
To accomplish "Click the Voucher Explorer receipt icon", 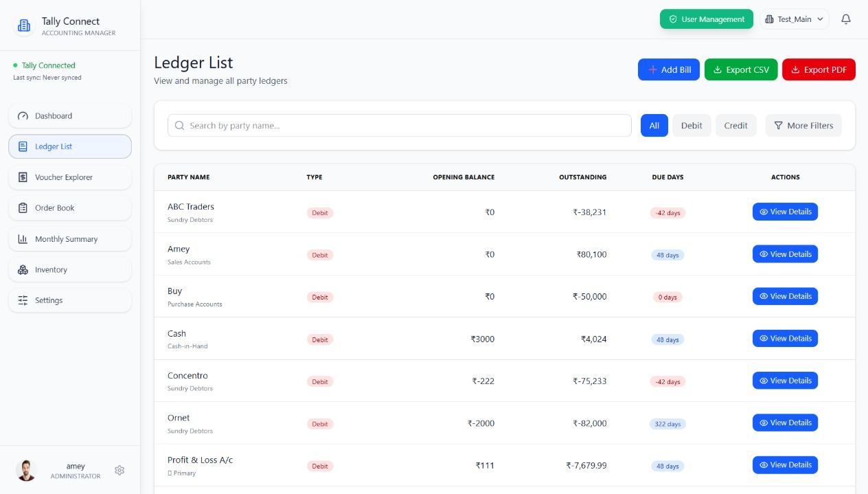I will click(23, 177).
